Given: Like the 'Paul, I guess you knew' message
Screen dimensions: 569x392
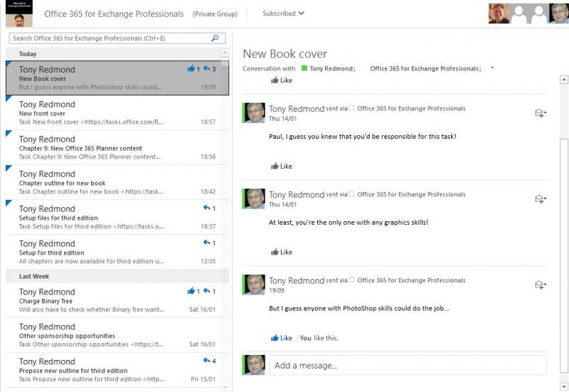Looking at the screenshot, I should [282, 166].
